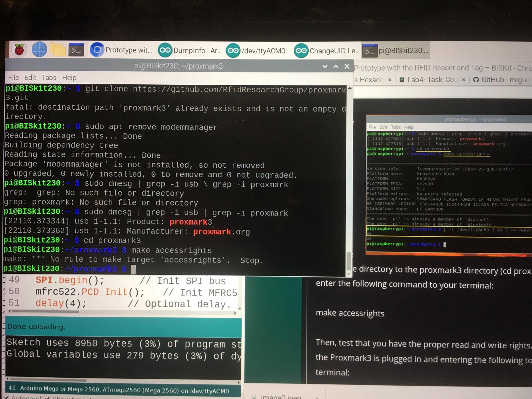Screen dimensions: 532x399
Task: Launch the web browser globe icon
Action: pyautogui.click(x=39, y=50)
